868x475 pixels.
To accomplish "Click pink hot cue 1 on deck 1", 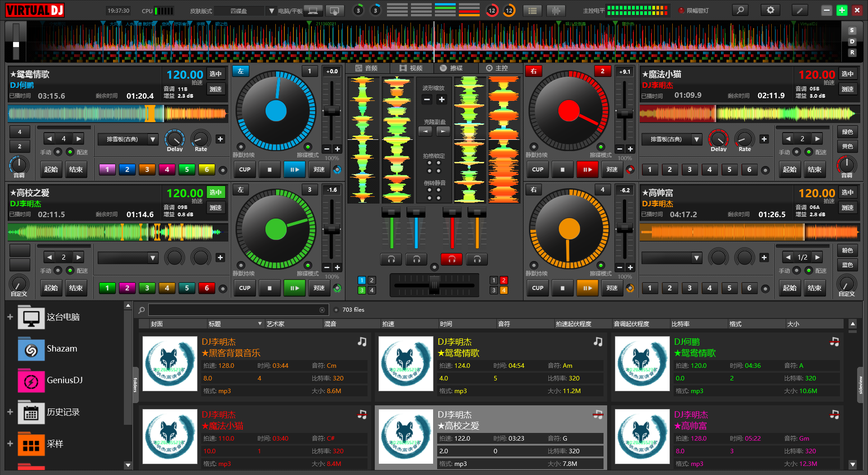I will coord(107,170).
